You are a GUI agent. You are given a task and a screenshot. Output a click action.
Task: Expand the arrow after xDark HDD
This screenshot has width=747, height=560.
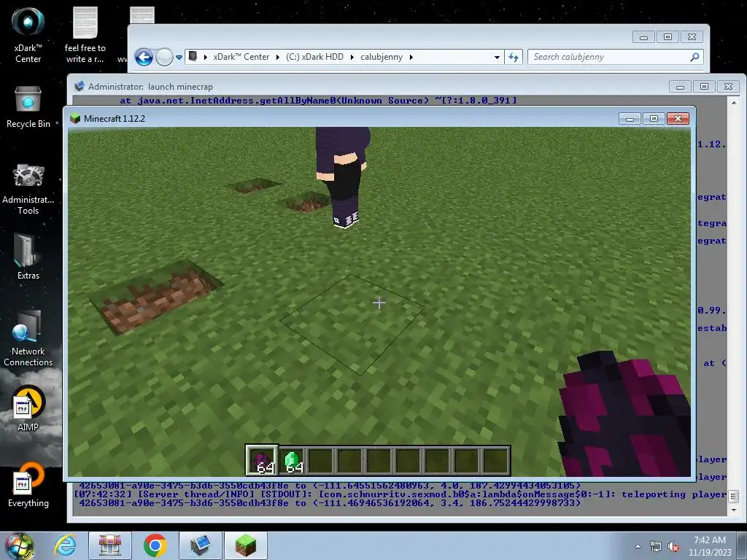click(352, 57)
